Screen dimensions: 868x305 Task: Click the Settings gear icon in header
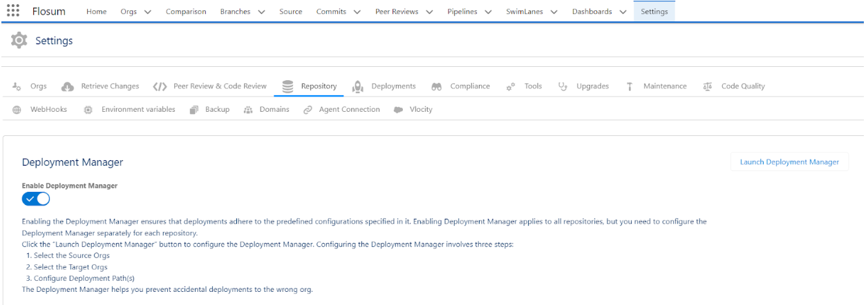tap(19, 41)
